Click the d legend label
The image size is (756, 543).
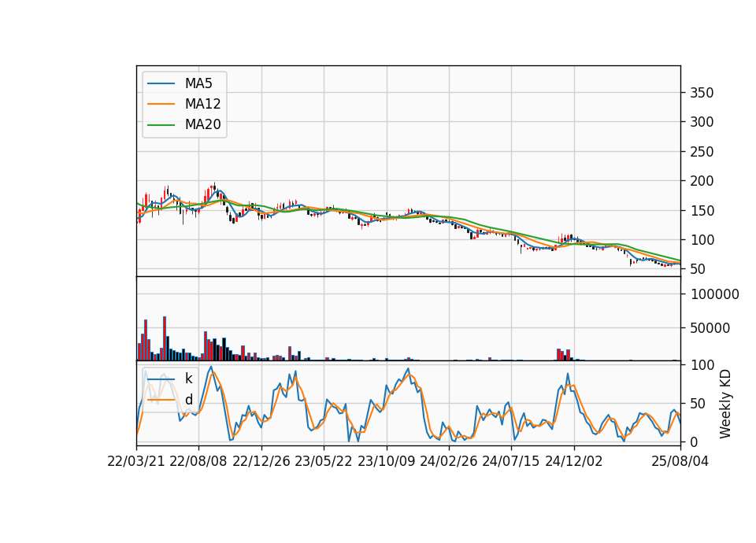coord(188,400)
